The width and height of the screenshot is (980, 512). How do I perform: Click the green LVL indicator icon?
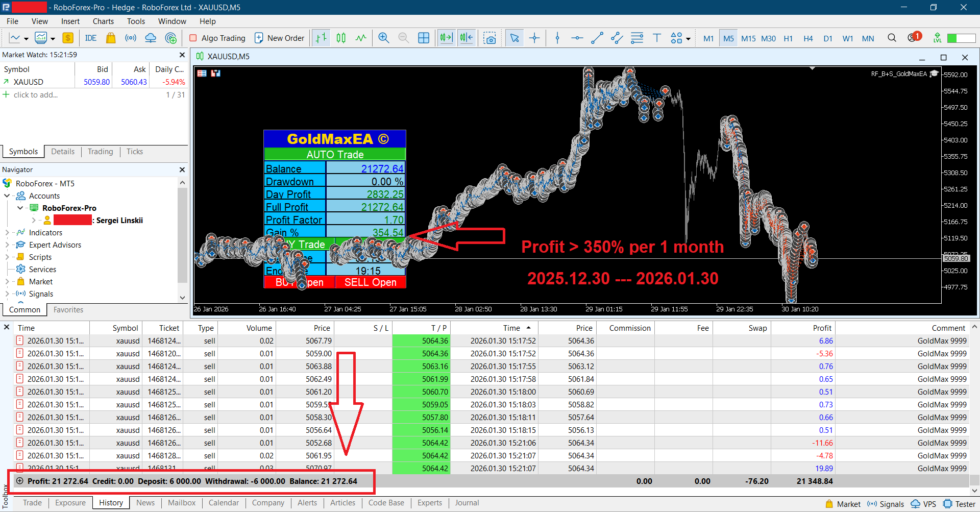pos(937,38)
